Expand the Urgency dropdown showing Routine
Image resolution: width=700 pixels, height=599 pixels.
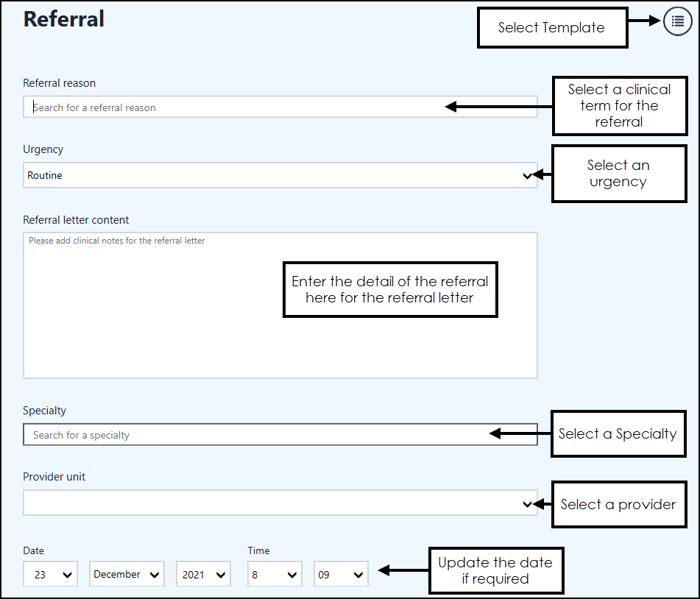coord(280,176)
